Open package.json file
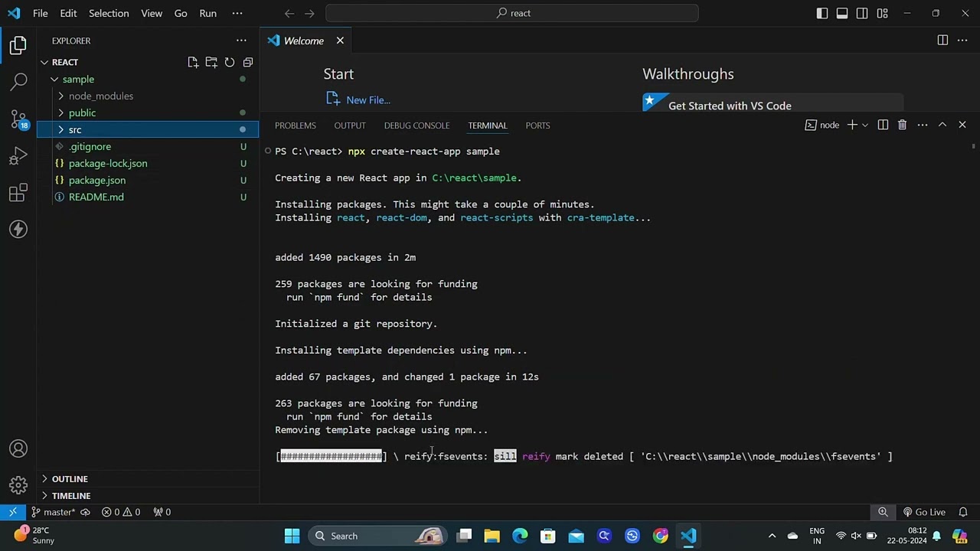 click(97, 180)
